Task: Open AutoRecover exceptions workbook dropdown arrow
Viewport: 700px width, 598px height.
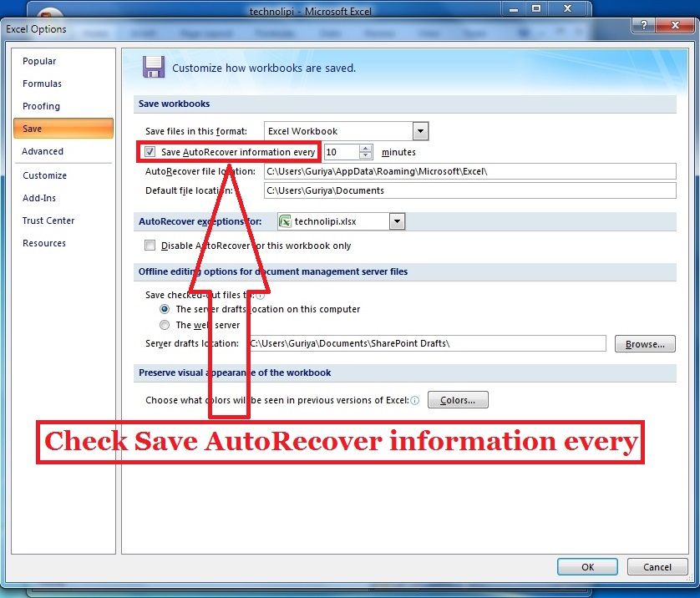Action: (x=397, y=221)
